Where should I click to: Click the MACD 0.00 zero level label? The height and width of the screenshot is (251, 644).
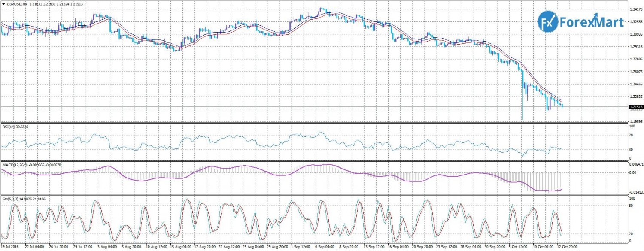tap(632, 172)
